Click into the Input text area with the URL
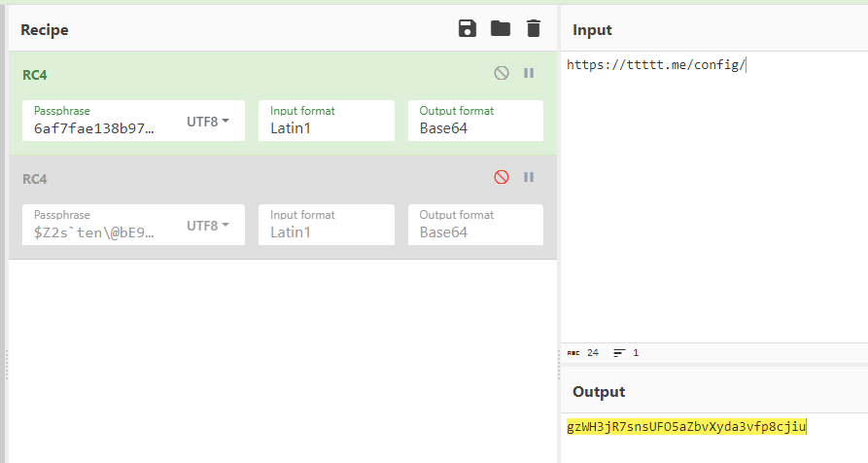 click(714, 196)
